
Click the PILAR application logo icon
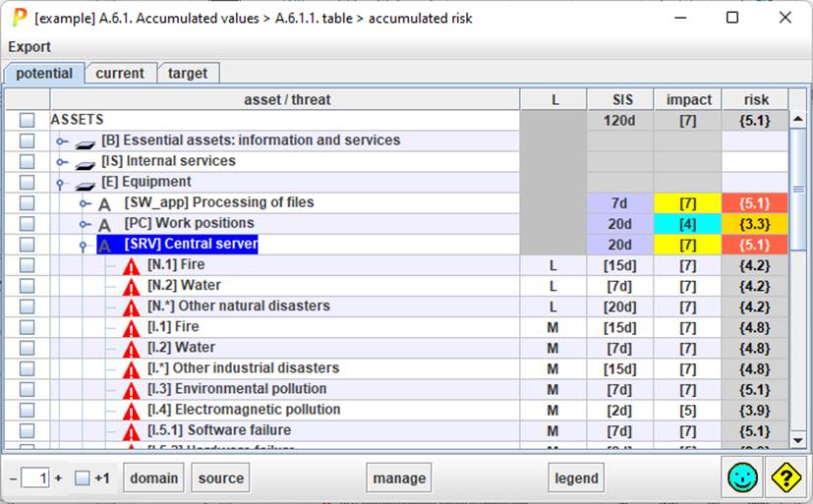point(20,18)
